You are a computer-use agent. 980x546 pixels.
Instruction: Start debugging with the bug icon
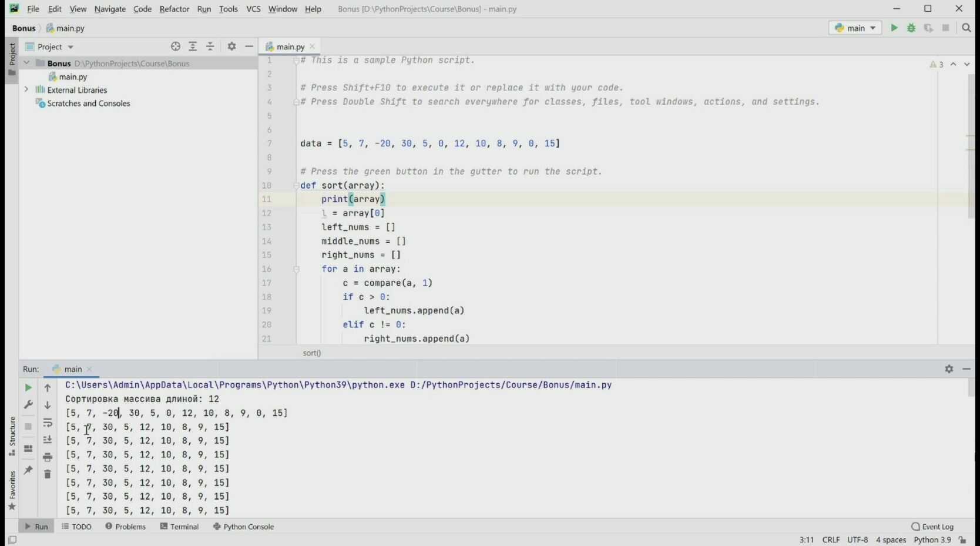click(x=911, y=28)
